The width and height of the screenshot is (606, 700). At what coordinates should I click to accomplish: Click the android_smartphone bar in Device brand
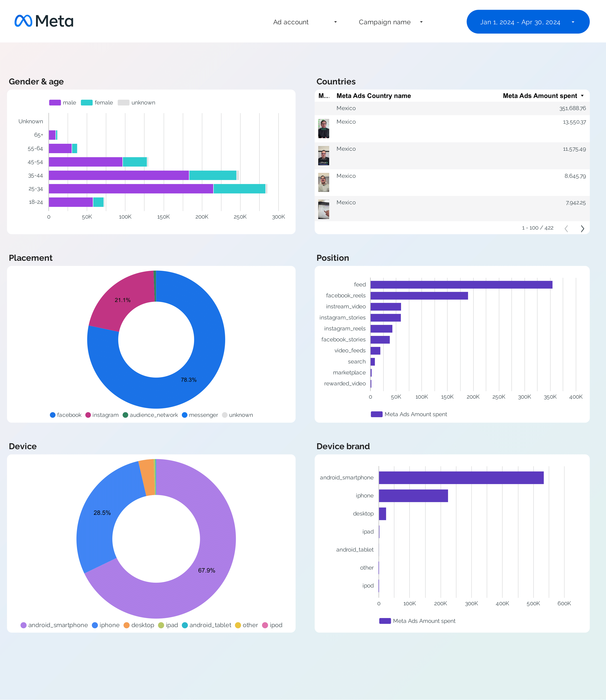coord(461,477)
